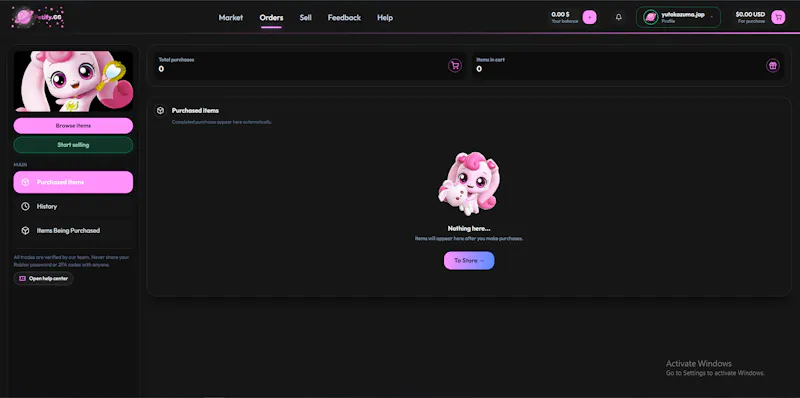Click the sidebar mascot banner image

73,81
